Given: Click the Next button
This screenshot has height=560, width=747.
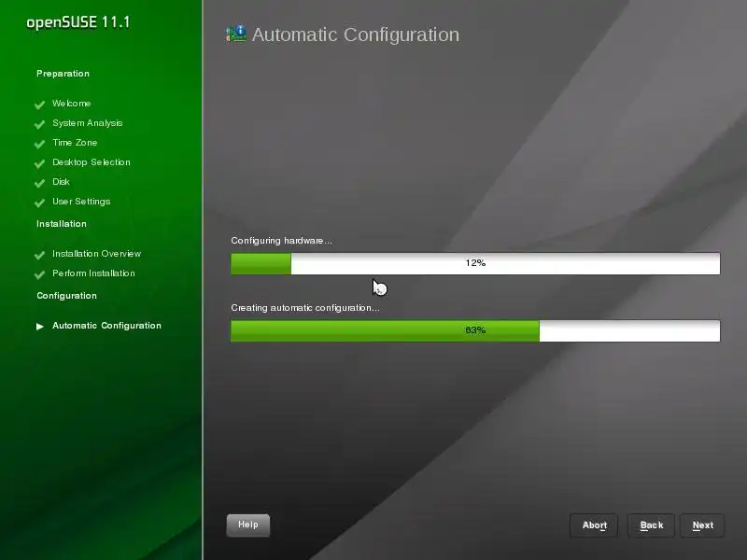Looking at the screenshot, I should (702, 525).
